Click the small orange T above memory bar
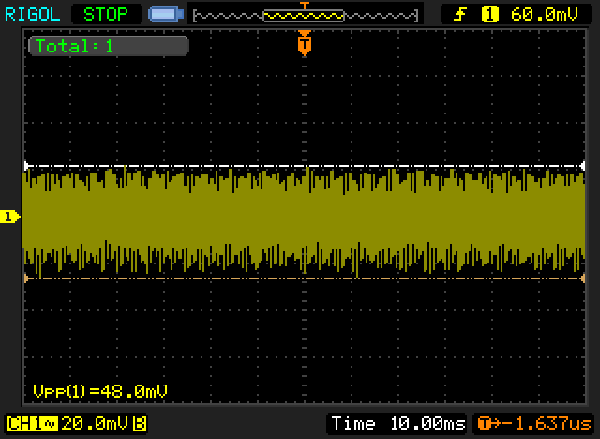 [x=305, y=5]
